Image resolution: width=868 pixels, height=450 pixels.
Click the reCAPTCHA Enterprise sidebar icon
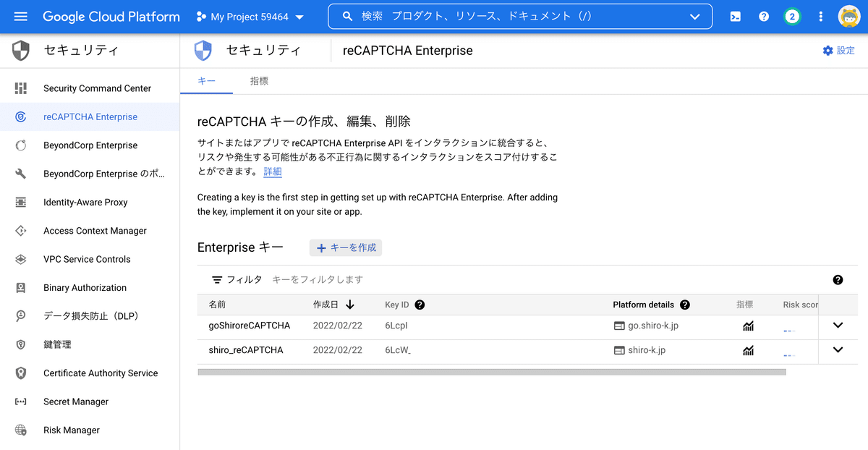21,116
